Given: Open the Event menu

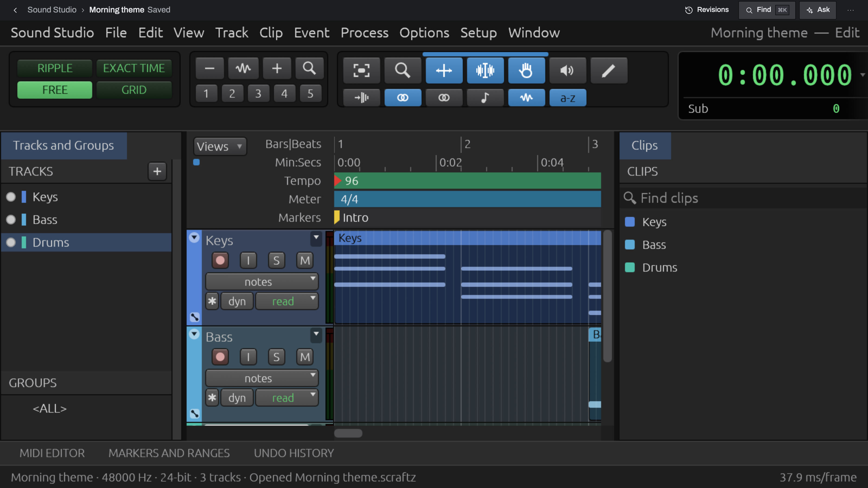Looking at the screenshot, I should (311, 33).
